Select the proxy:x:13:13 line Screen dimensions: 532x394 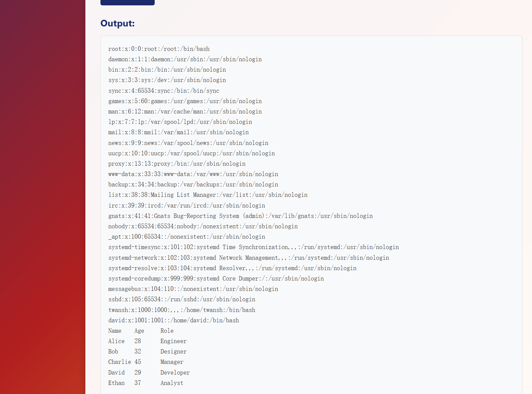[177, 164]
